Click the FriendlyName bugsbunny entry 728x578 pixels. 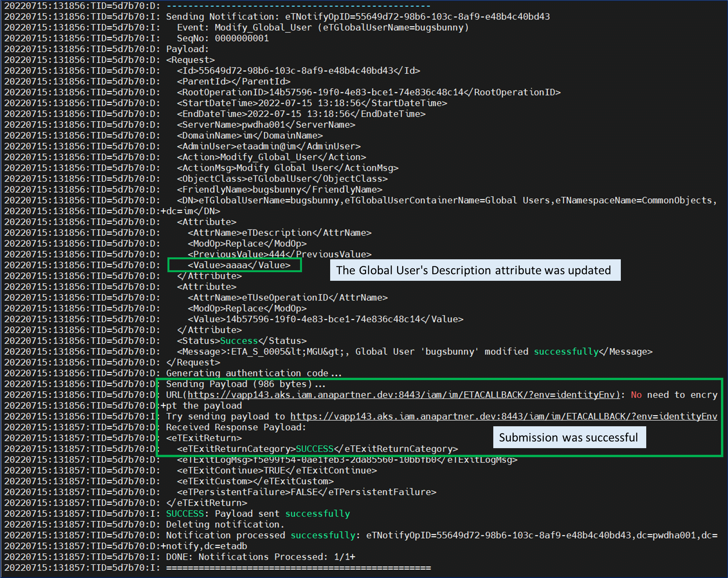coord(279,190)
